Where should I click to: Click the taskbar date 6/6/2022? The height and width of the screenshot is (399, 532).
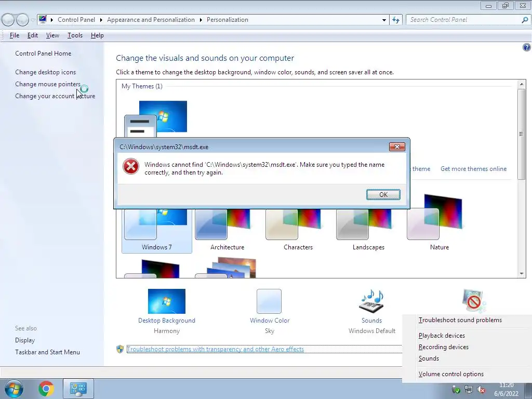click(x=506, y=394)
